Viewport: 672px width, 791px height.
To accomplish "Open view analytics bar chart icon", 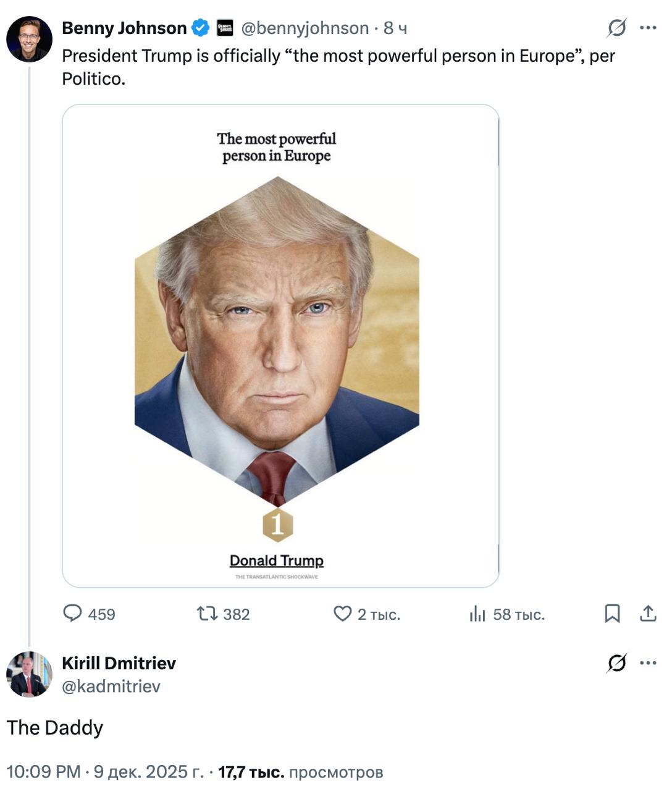I will tap(477, 614).
